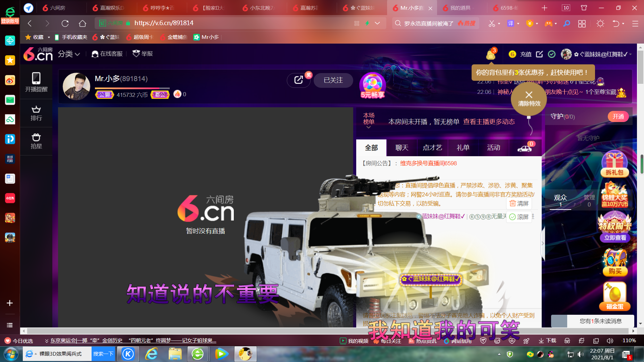Click 清屏 to clear chat
The height and width of the screenshot is (362, 644).
click(x=519, y=203)
